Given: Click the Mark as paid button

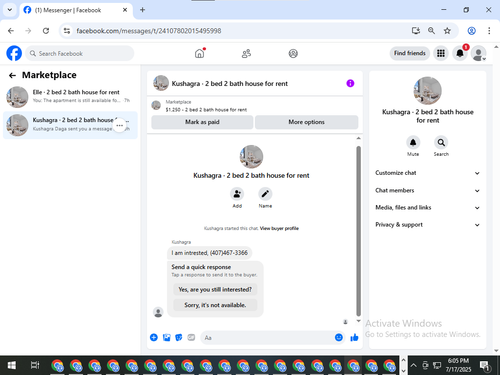Looking at the screenshot, I should coord(202,122).
